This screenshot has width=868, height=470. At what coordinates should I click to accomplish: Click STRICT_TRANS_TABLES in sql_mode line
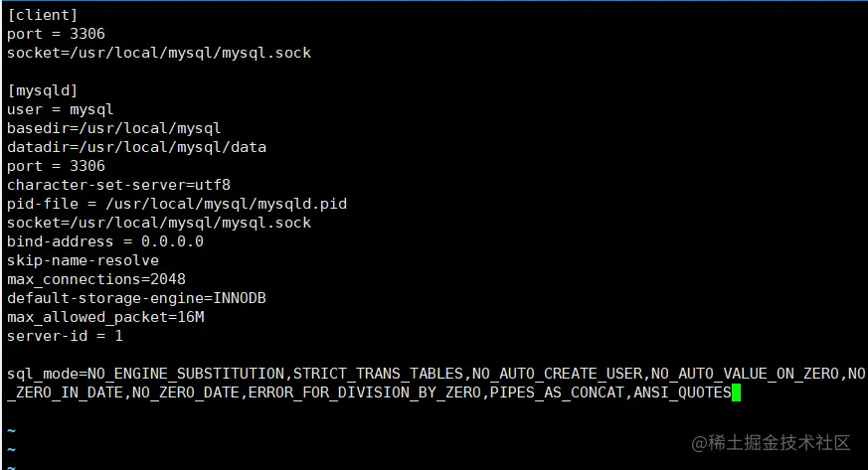tap(378, 374)
